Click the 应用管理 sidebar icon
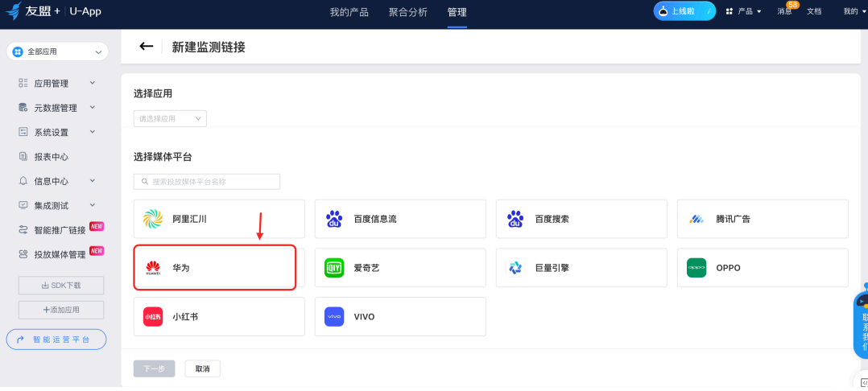 pos(23,83)
